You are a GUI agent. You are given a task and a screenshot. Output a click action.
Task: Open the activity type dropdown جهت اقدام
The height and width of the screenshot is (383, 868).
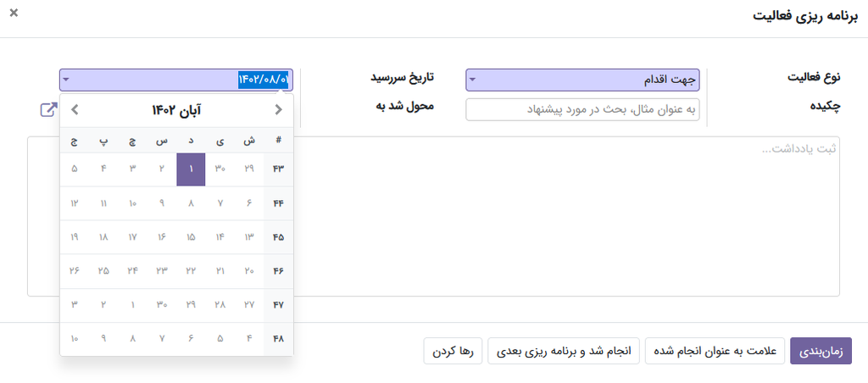[x=582, y=80]
